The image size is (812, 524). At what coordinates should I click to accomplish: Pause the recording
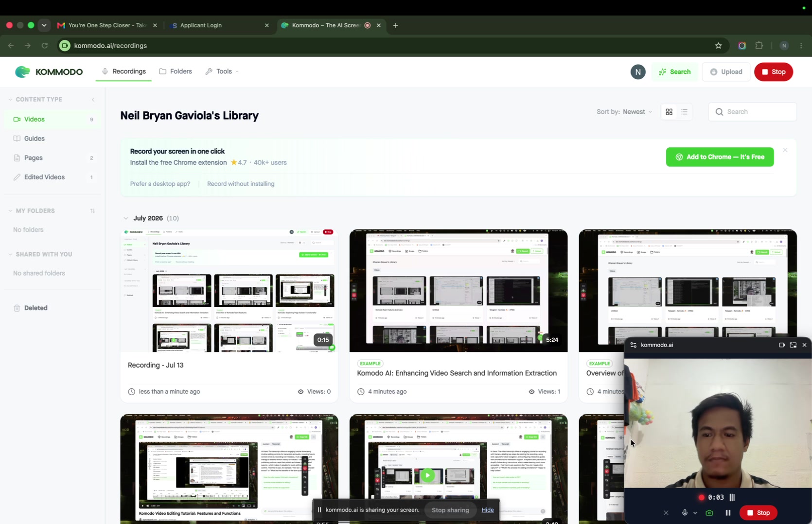[728, 513]
